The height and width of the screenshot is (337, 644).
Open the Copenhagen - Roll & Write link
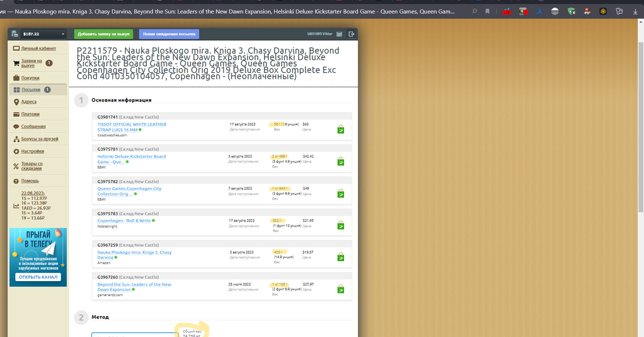pyautogui.click(x=124, y=221)
